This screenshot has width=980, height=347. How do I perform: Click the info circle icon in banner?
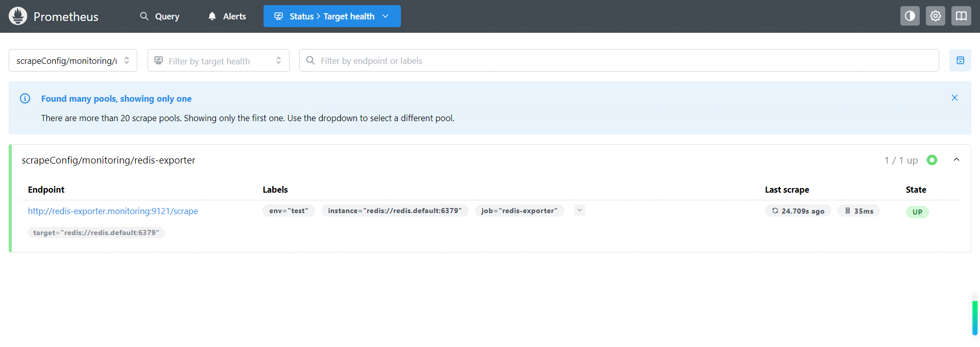25,99
